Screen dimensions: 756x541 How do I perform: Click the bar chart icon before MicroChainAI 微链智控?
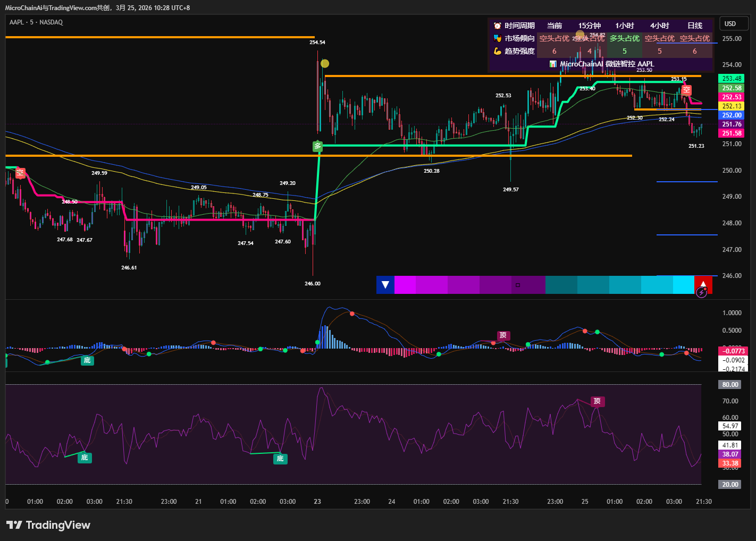coord(553,64)
